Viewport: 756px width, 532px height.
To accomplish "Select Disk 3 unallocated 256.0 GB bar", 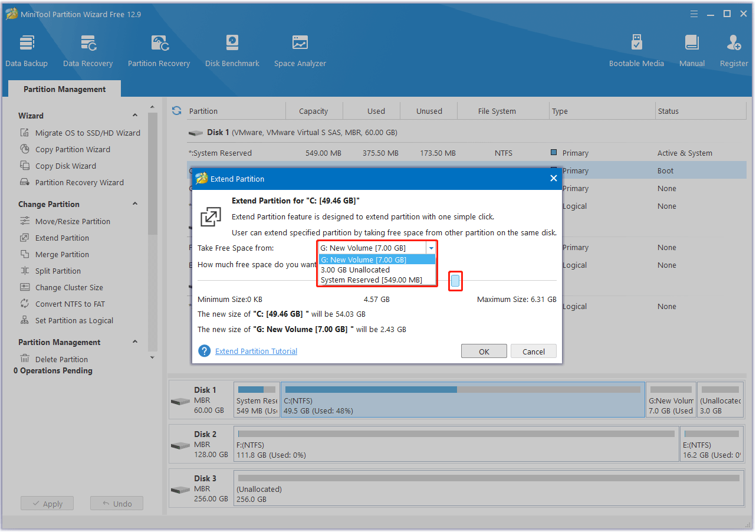I will pos(488,488).
